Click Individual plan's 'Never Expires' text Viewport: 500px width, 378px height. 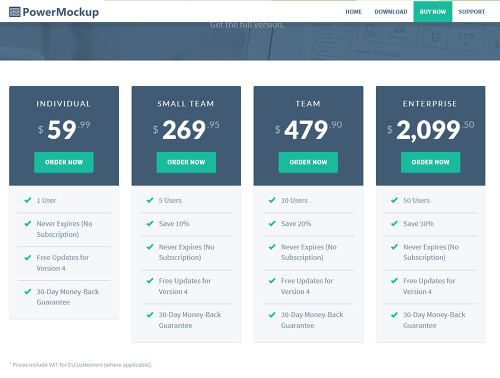coord(64,229)
